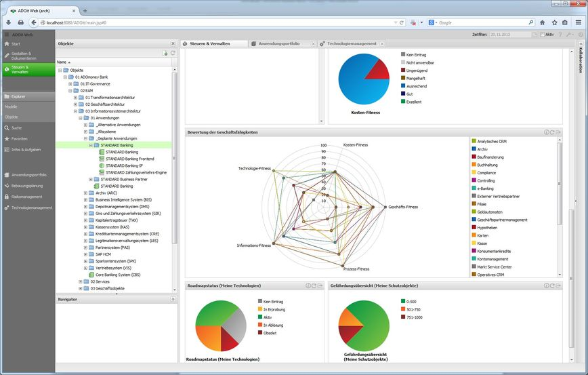Expand the 01 IT-Governance folder
The image size is (588, 375).
(x=70, y=84)
